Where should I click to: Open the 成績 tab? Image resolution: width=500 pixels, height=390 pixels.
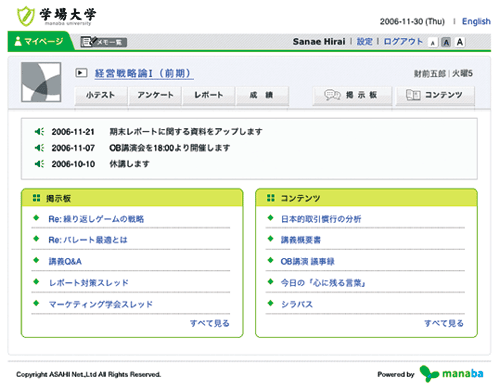(x=262, y=95)
